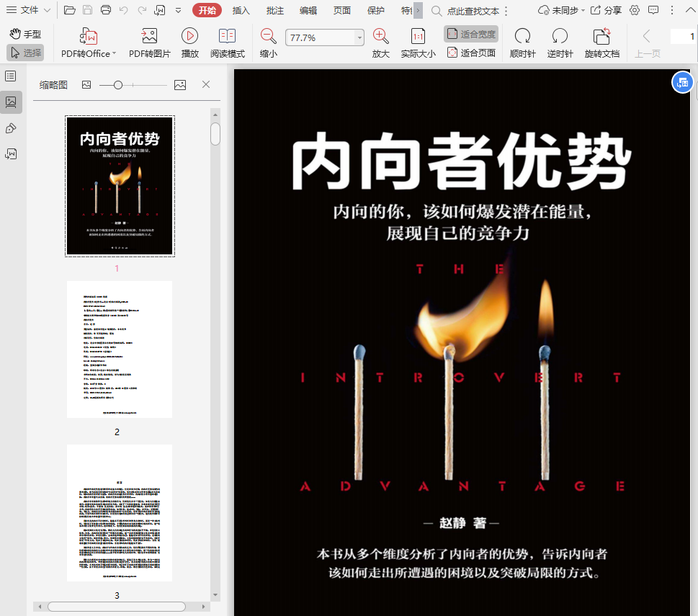Switch to the 开始 tab
Image resolution: width=698 pixels, height=616 pixels.
(207, 10)
